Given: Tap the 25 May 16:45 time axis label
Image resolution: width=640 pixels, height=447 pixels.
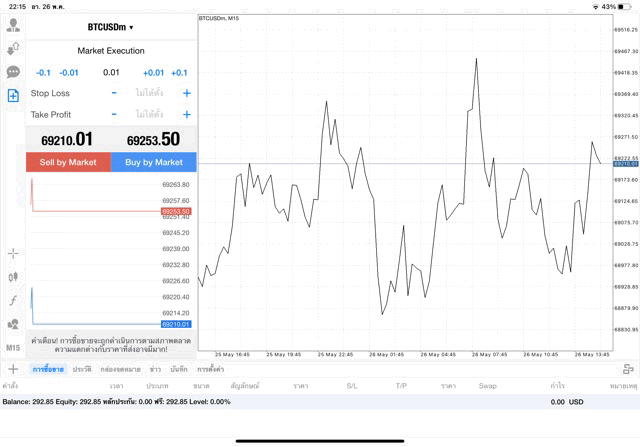Looking at the screenshot, I should click(x=232, y=354).
